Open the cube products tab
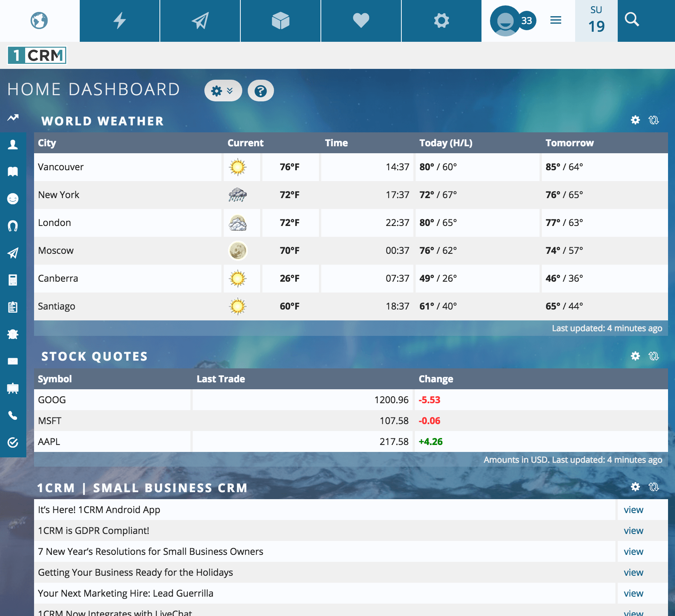The image size is (675, 616). tap(281, 21)
